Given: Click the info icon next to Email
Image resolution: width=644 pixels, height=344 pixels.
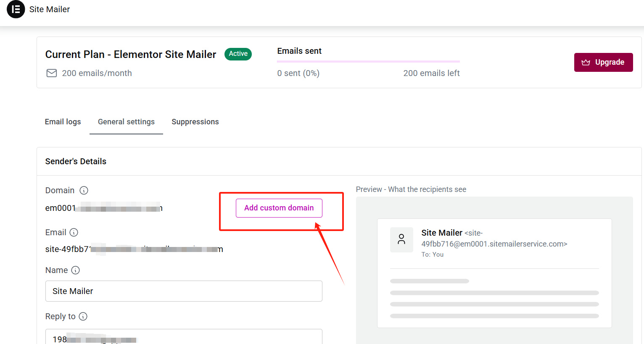Looking at the screenshot, I should click(x=74, y=232).
